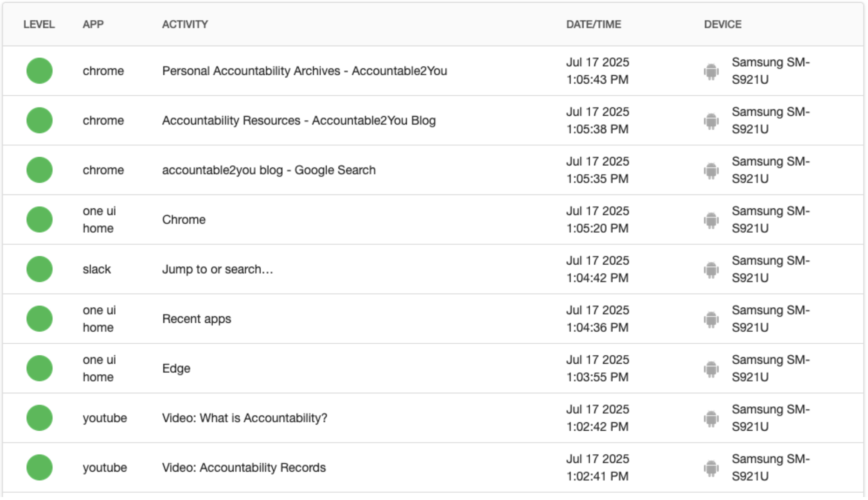Click timestamp Jul 17 2025 1:02:41 PM
The width and height of the screenshot is (868, 500).
point(598,468)
